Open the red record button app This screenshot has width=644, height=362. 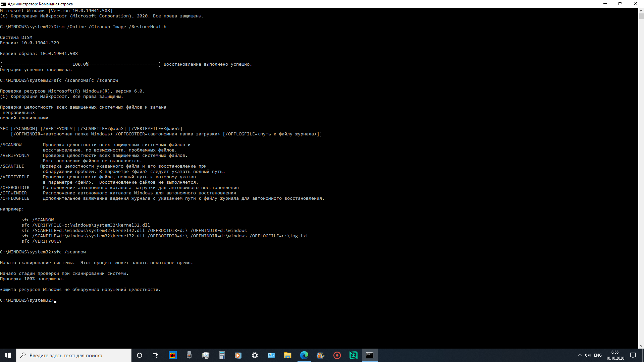337,355
